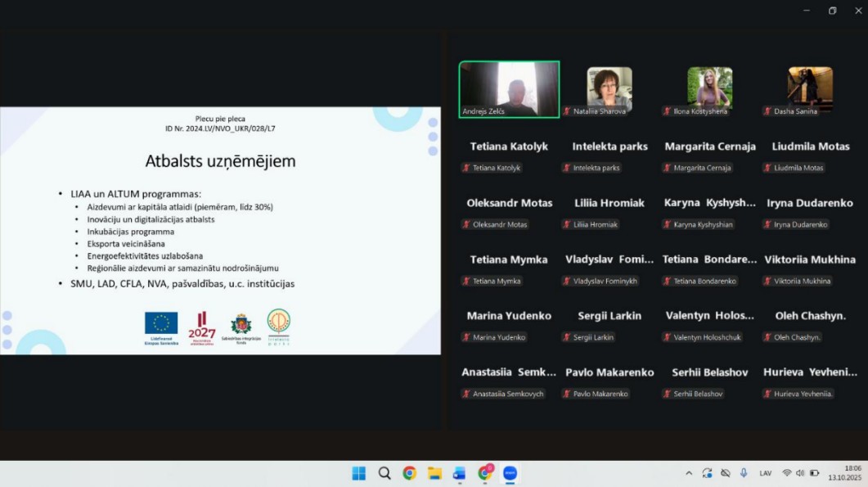Select Andrejs Zelčs active speaker video
This screenshot has width=868, height=487.
pyautogui.click(x=509, y=89)
